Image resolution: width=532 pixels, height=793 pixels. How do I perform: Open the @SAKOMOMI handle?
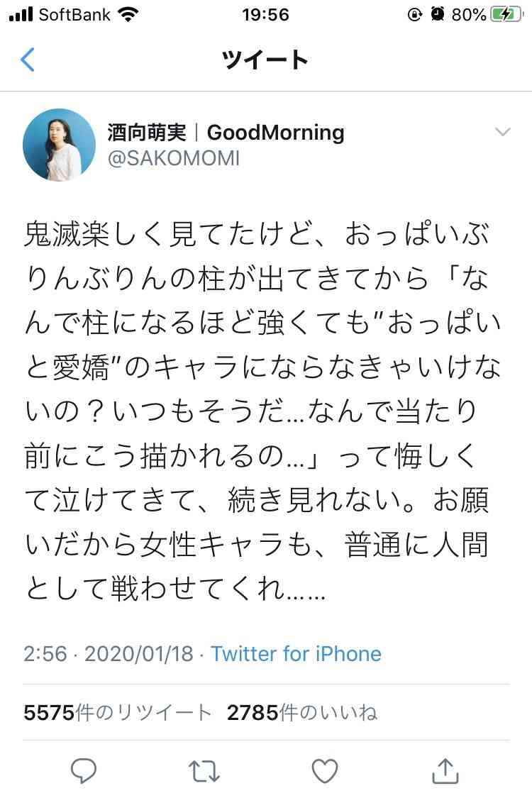click(x=174, y=158)
